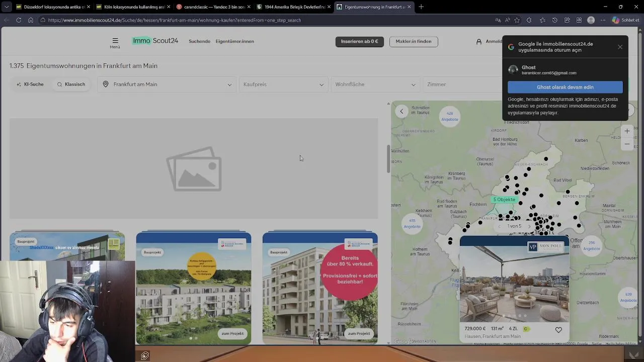Close the Google sign-in popup
This screenshot has width=644, height=362.
pyautogui.click(x=620, y=47)
